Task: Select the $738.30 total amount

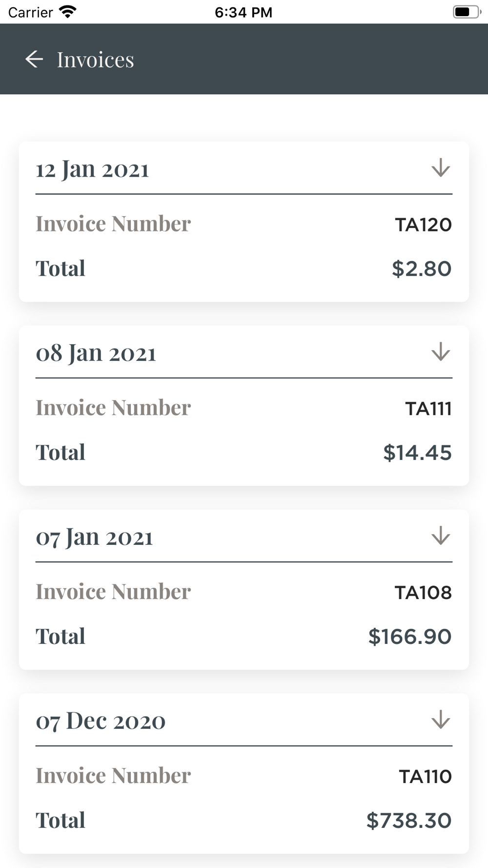Action: click(409, 820)
